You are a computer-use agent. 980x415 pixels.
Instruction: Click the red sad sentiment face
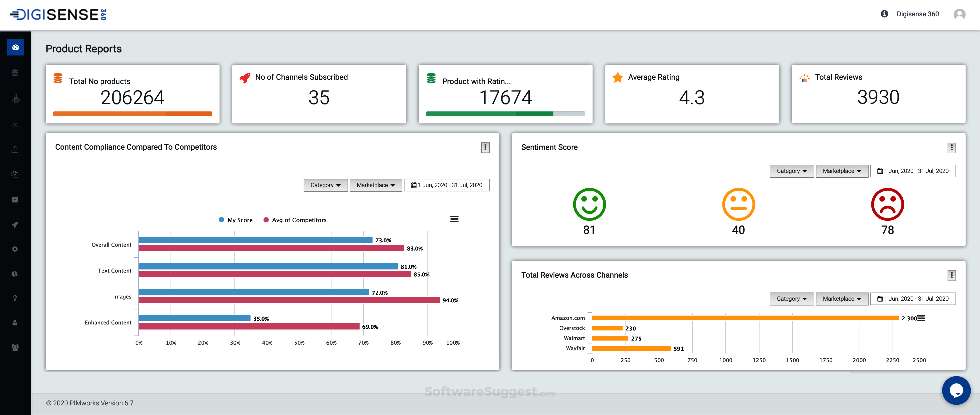[888, 204]
